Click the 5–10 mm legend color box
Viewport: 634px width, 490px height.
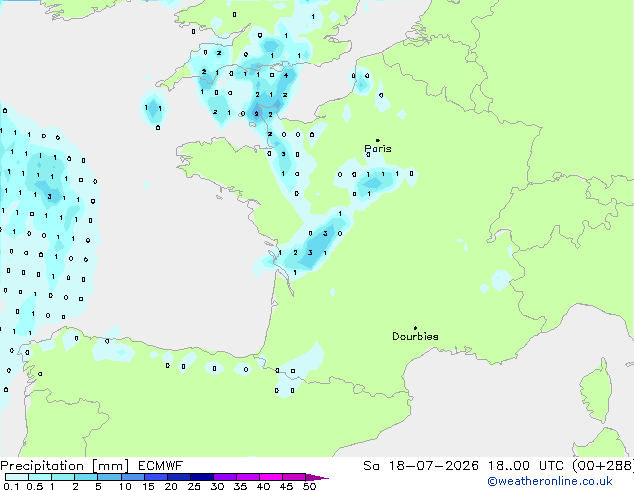coord(109,477)
